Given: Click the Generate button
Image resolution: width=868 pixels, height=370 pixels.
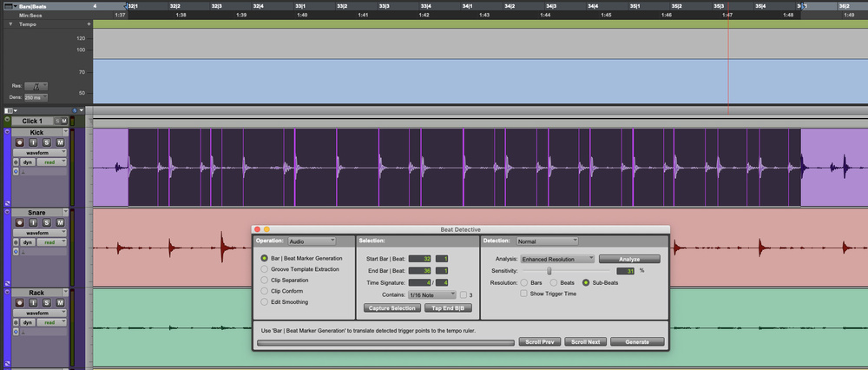Looking at the screenshot, I should [x=637, y=342].
